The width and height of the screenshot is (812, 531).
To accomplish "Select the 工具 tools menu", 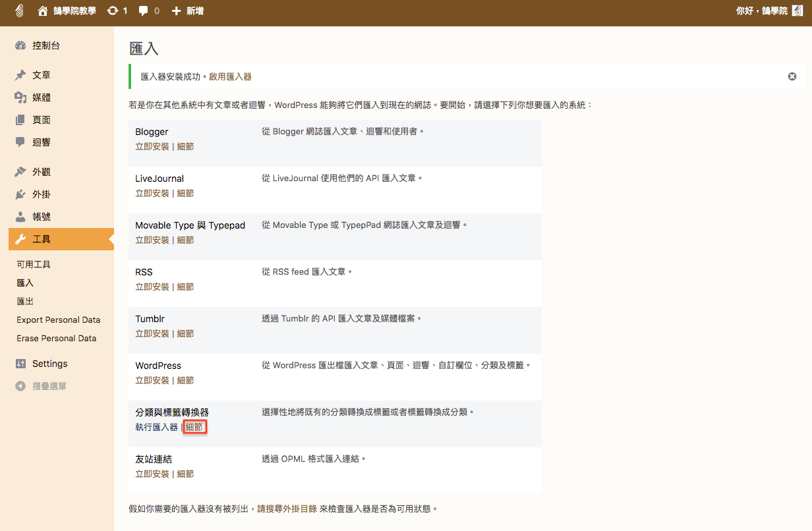I will pyautogui.click(x=61, y=239).
